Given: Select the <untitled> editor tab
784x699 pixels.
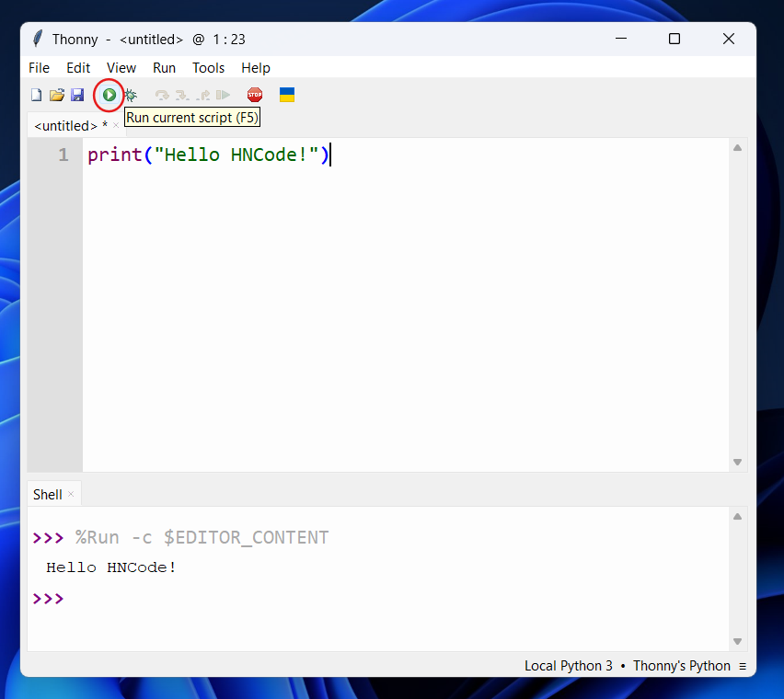Looking at the screenshot, I should point(71,126).
